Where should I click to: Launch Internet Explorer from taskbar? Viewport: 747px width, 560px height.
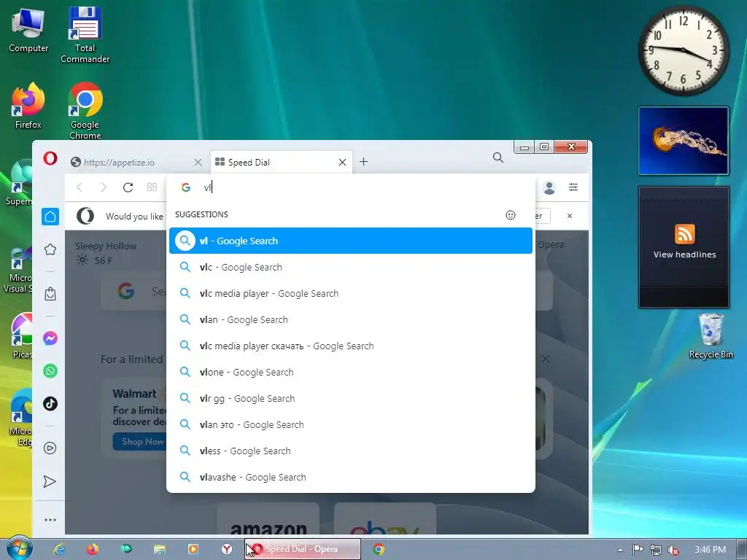click(59, 549)
